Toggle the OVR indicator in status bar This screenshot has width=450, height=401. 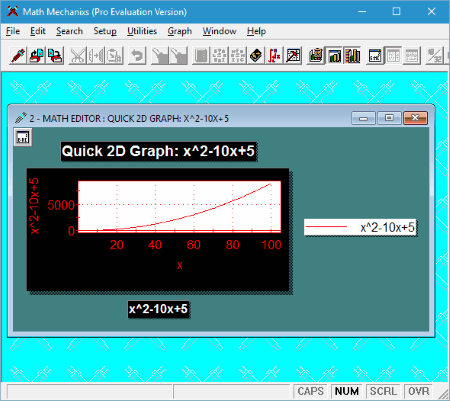click(x=419, y=391)
